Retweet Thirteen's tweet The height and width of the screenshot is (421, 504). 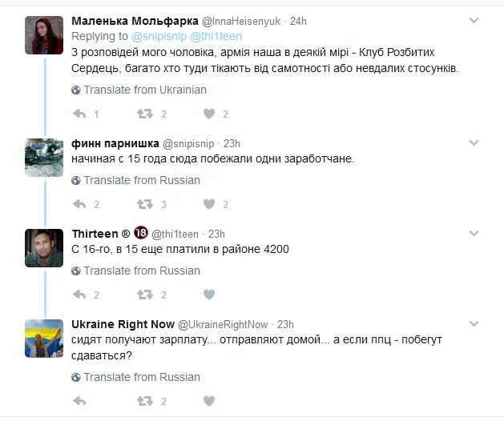[144, 295]
